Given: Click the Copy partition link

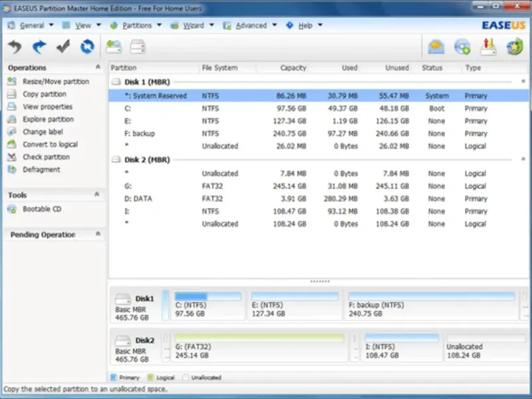Looking at the screenshot, I should (x=45, y=94).
